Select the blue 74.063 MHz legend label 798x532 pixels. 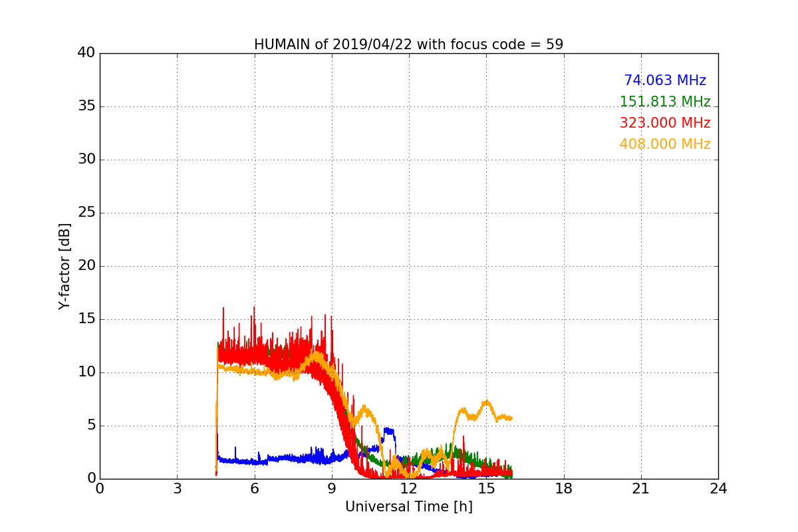tap(665, 80)
